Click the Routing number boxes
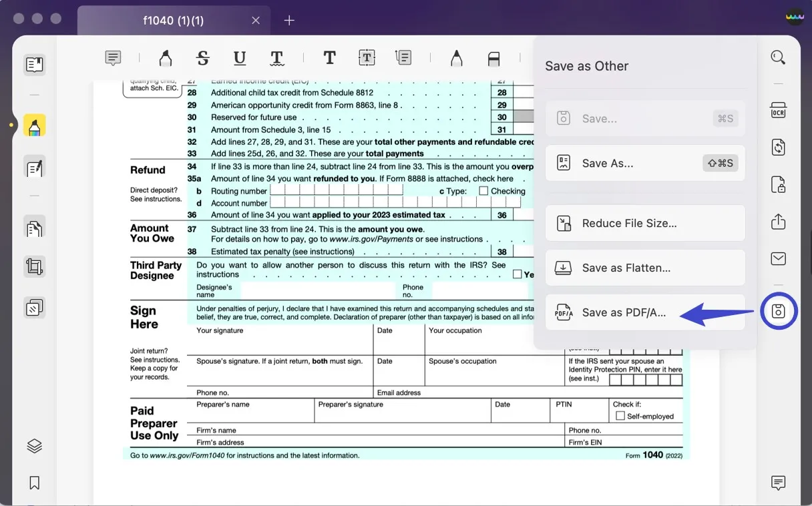 337,191
